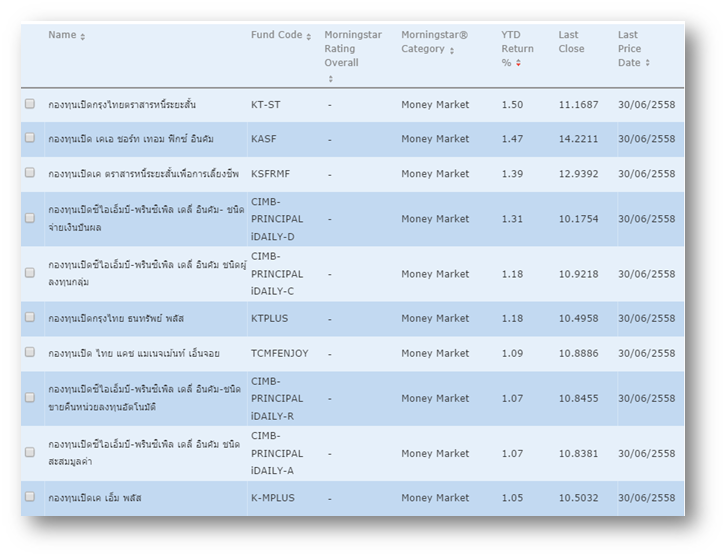Click the sort arrows beside Name header
Viewport: 727px width, 558px height.
[83, 37]
